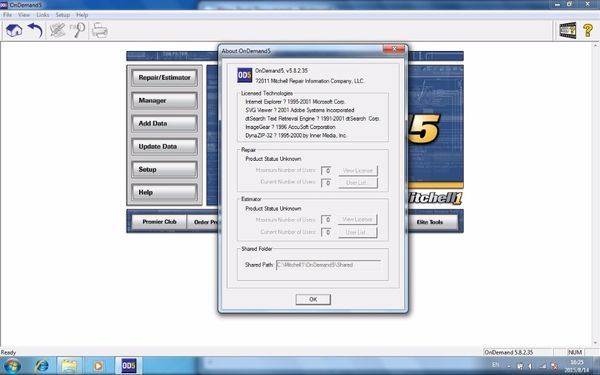The image size is (600, 375).
Task: Click the OD5 logo in About dialog
Action: (245, 75)
